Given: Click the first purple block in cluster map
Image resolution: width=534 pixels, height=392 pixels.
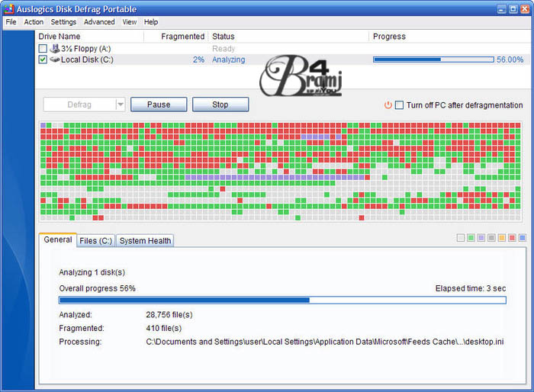Looking at the screenshot, I should click(x=43, y=125).
